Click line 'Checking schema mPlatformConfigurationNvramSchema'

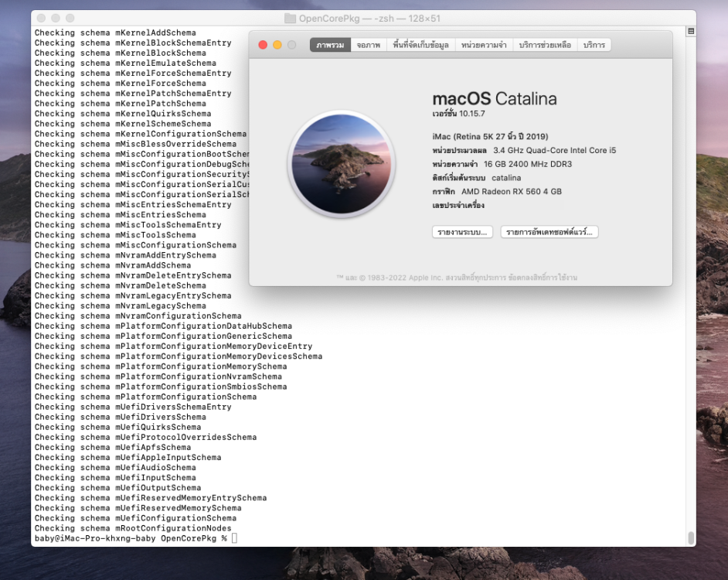158,377
